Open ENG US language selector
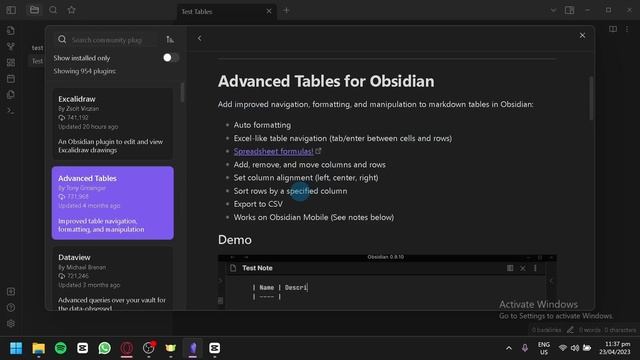The image size is (640, 360). [544, 348]
